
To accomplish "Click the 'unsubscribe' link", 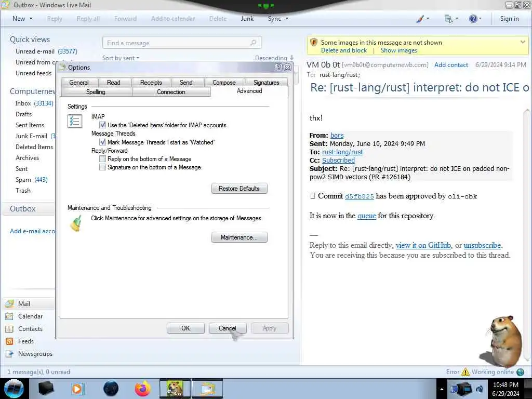I will (x=482, y=245).
